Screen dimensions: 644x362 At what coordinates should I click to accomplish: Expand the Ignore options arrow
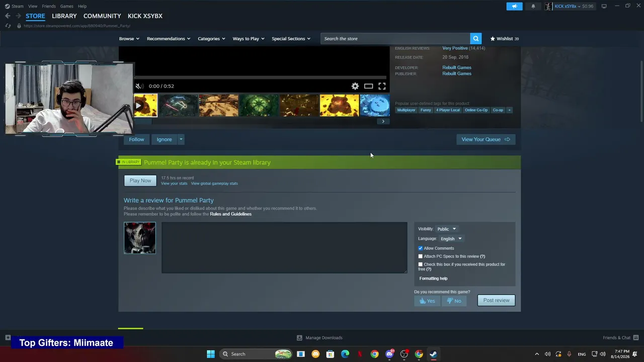181,139
